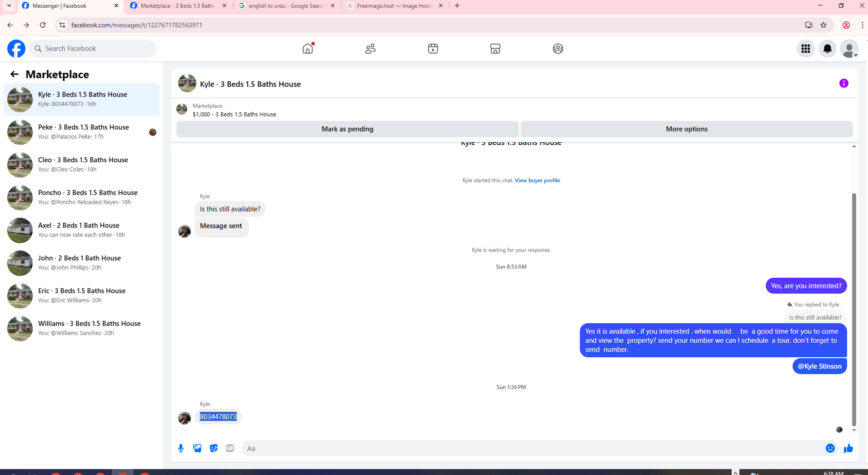Open a new browser tab
The height and width of the screenshot is (475, 868).
(x=457, y=6)
